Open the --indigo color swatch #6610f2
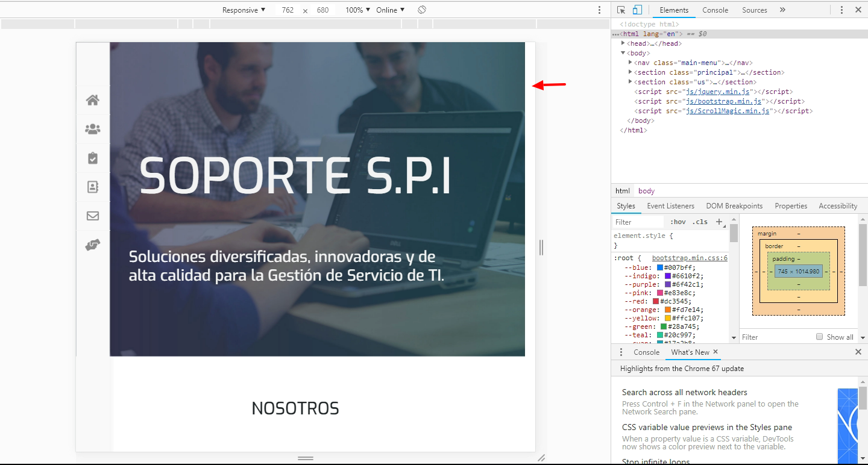 point(667,276)
